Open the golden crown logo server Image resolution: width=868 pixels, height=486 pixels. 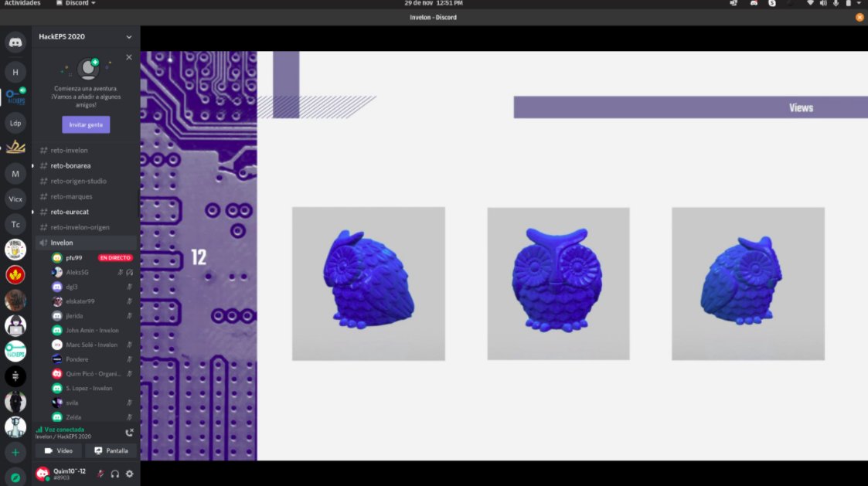[15, 148]
